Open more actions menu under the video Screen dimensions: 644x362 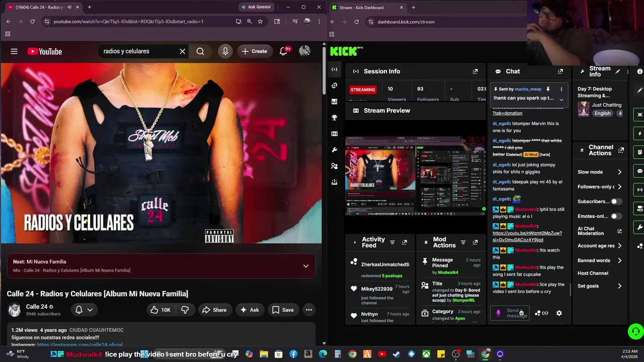[309, 310]
